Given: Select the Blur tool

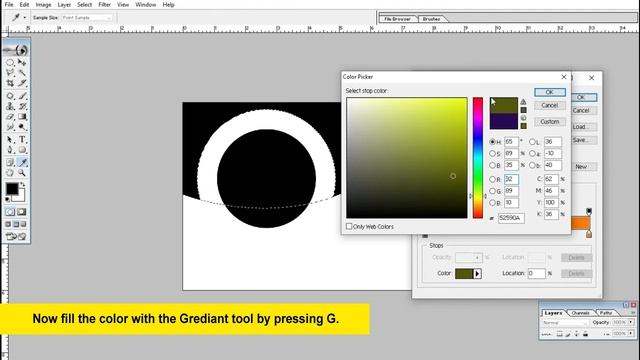Looking at the screenshot, I should coord(10,127).
